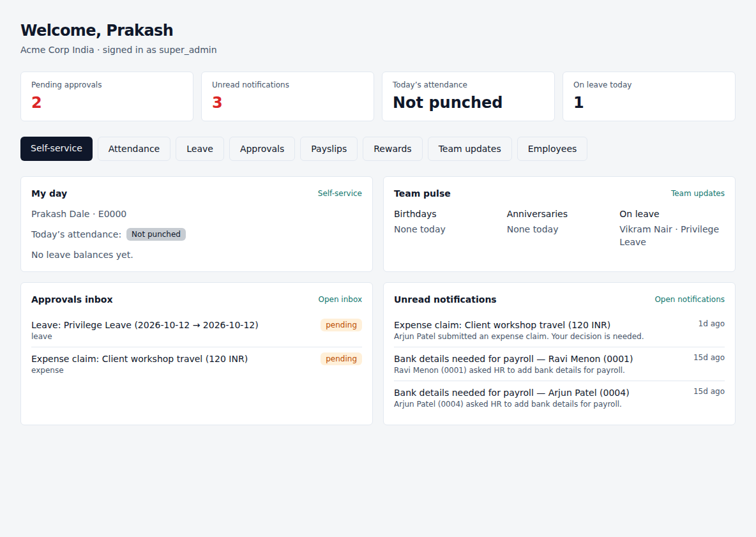This screenshot has height=537, width=756.
Task: Click the On leave today summary card
Action: 649,96
